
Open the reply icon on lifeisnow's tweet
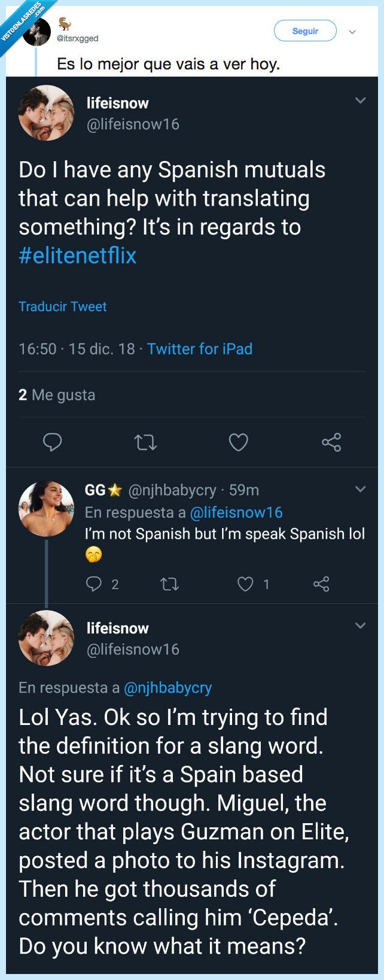point(53,442)
